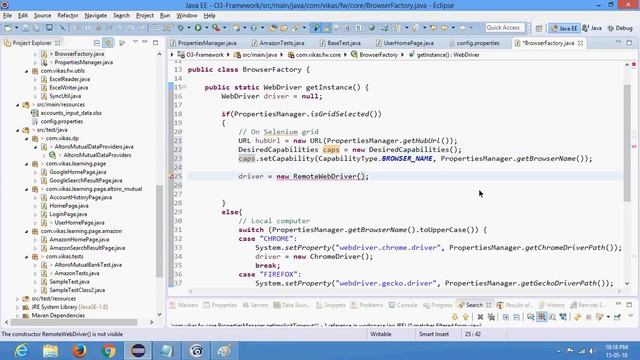Screen dimensions: 640x360
Task: Collapse the getInstance method fold at line 15
Action: point(184,87)
